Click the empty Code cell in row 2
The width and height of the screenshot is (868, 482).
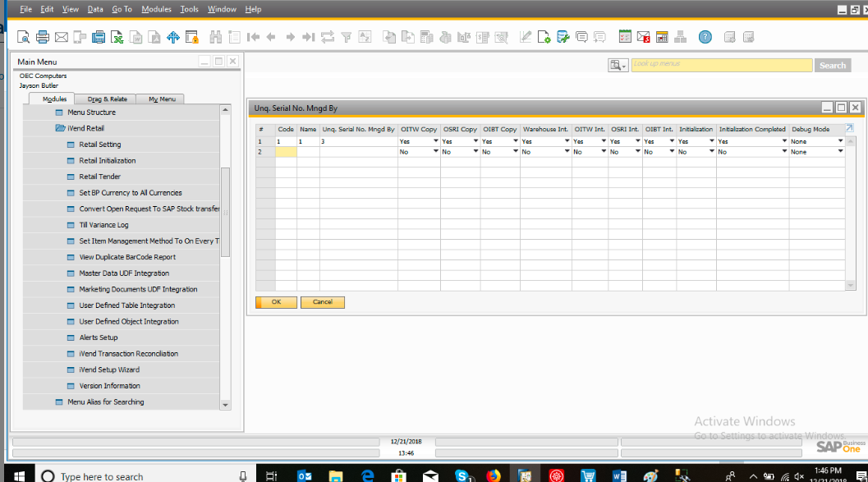286,152
